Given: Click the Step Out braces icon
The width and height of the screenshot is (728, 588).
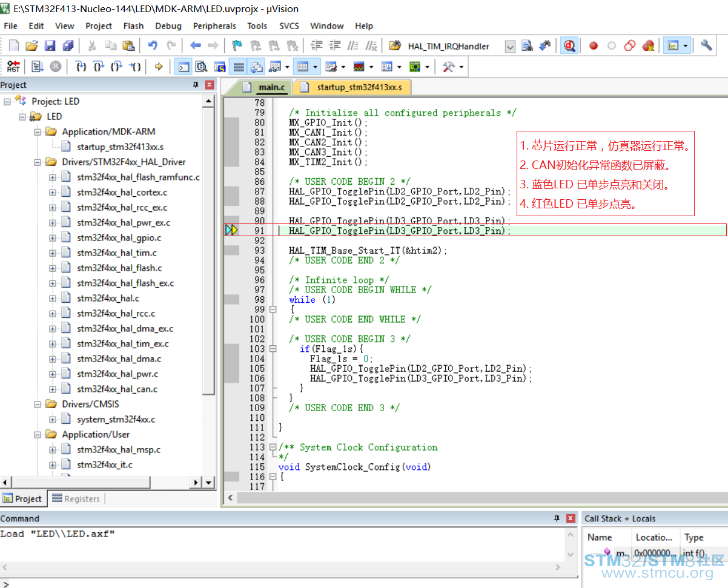Looking at the screenshot, I should click(x=117, y=67).
